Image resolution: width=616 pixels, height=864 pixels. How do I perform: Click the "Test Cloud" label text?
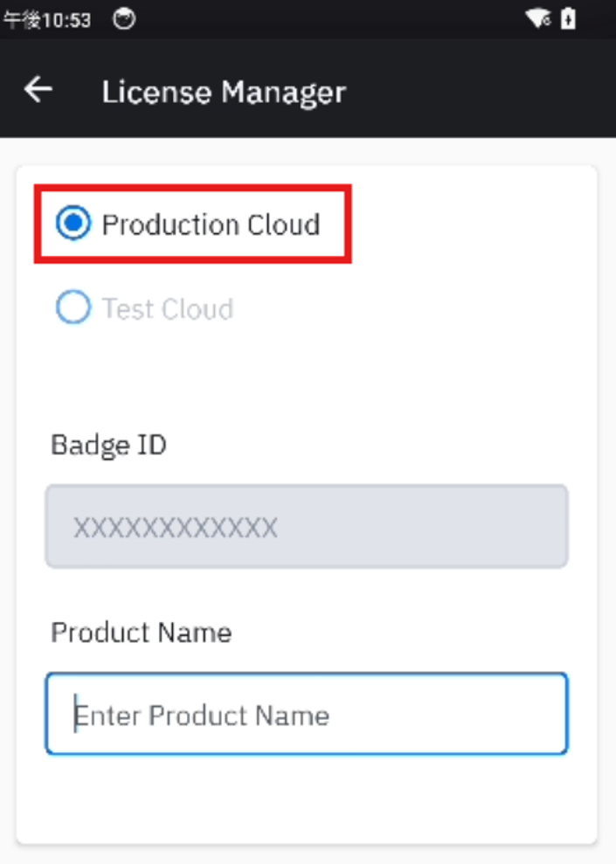coord(167,308)
